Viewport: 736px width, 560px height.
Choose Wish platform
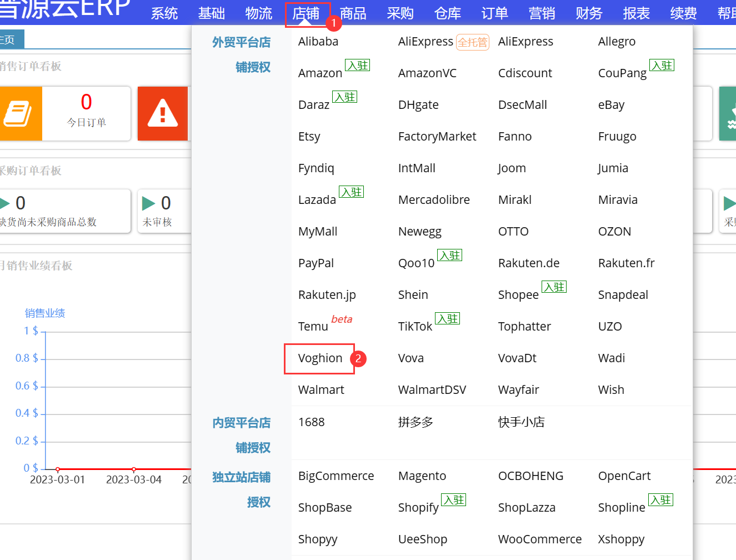tap(611, 390)
